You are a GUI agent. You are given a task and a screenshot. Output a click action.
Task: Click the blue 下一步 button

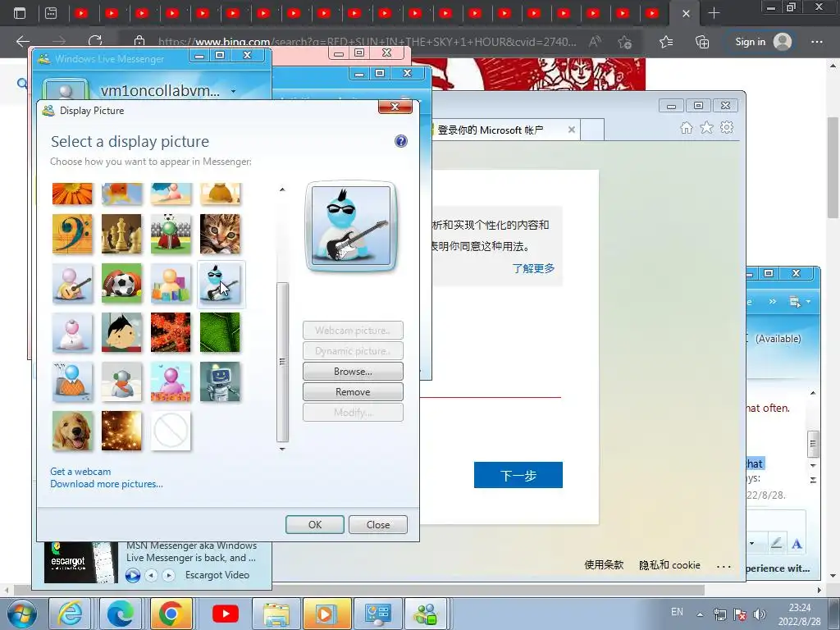click(518, 475)
